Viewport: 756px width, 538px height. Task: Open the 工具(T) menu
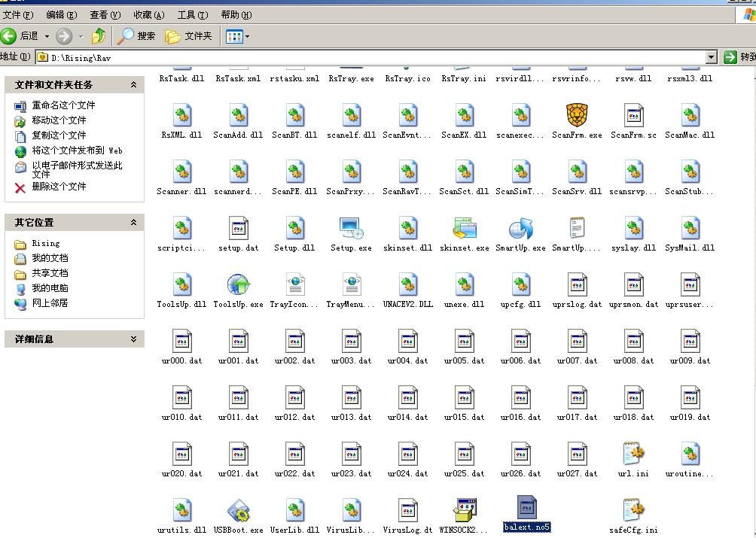[192, 15]
